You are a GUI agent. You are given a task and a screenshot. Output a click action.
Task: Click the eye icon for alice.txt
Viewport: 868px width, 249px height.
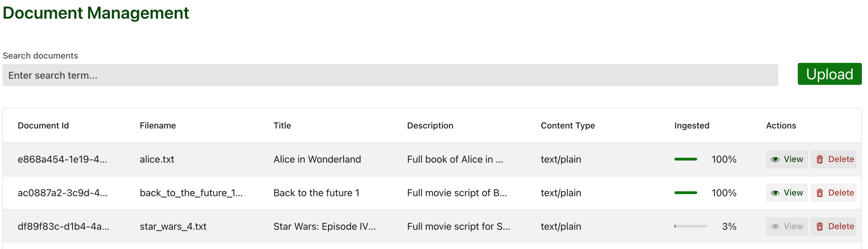coord(775,160)
